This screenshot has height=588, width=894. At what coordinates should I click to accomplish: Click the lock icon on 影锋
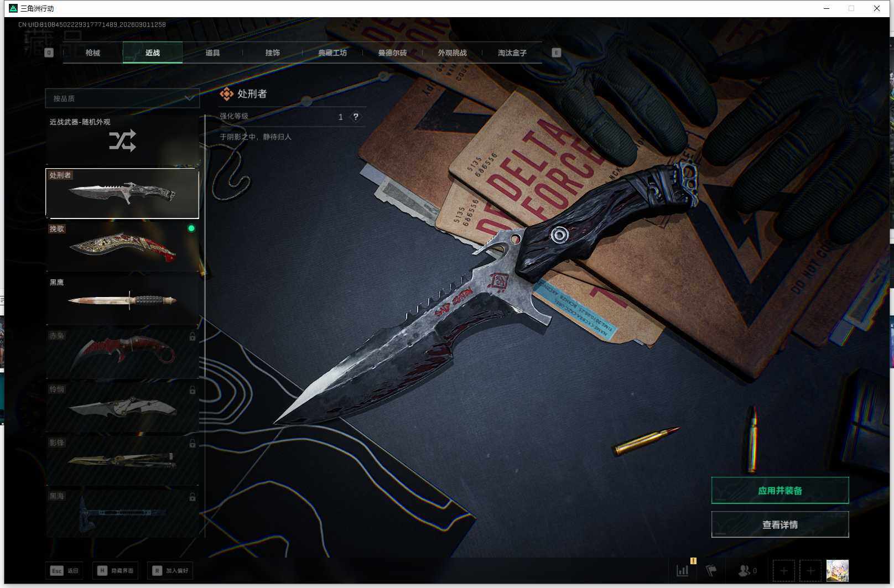point(193,444)
